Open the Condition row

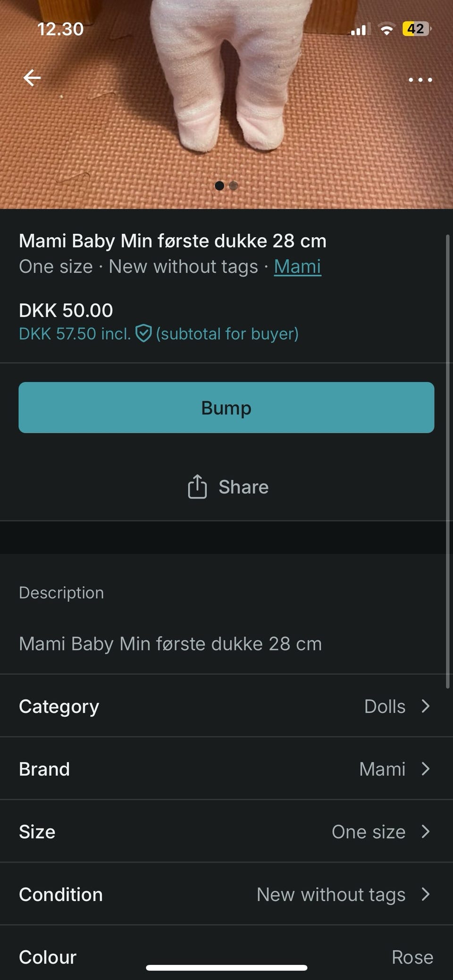pyautogui.click(x=226, y=894)
